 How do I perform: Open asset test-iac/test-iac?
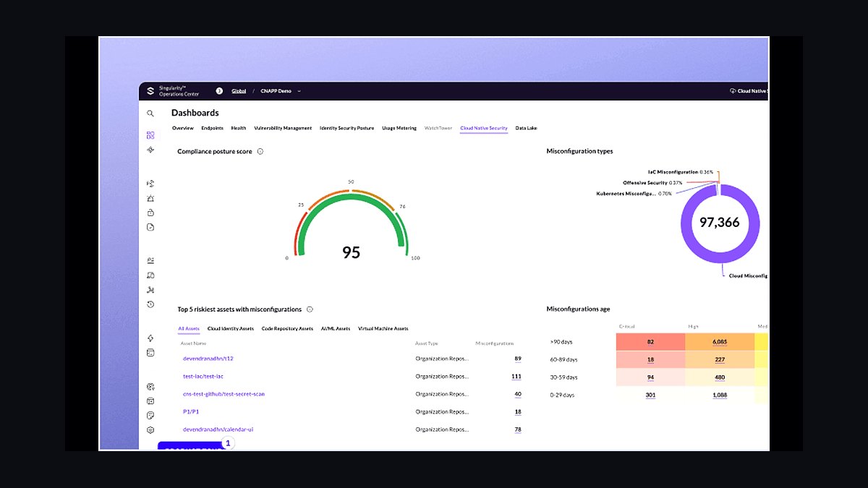[x=203, y=376]
